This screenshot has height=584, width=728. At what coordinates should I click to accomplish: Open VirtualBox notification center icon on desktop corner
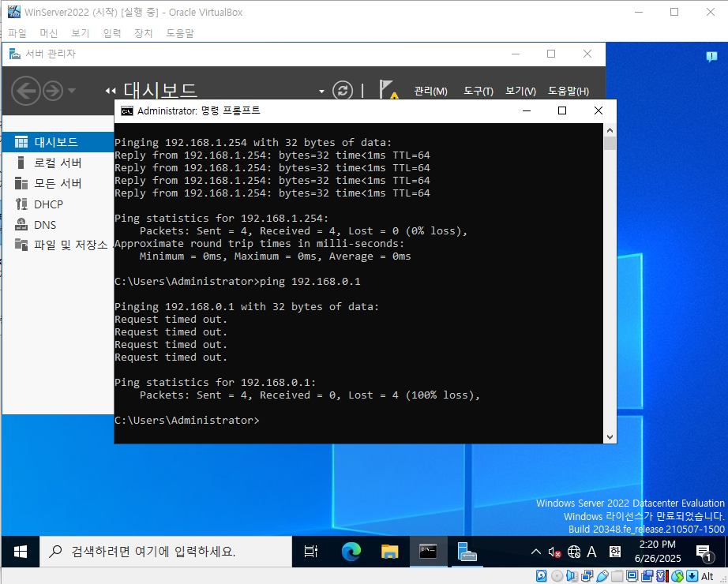(x=711, y=57)
